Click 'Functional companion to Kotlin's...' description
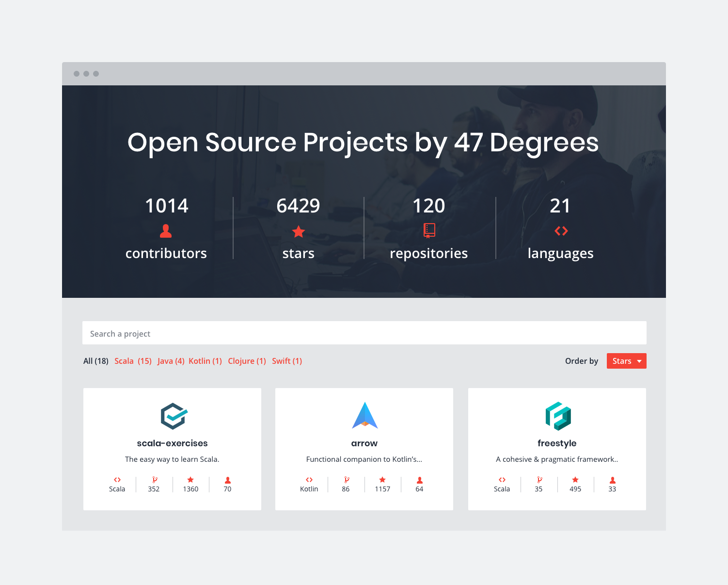The height and width of the screenshot is (585, 728). tap(364, 459)
